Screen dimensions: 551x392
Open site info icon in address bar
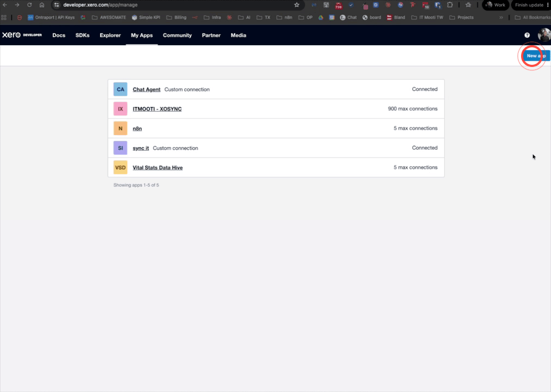pos(57,5)
